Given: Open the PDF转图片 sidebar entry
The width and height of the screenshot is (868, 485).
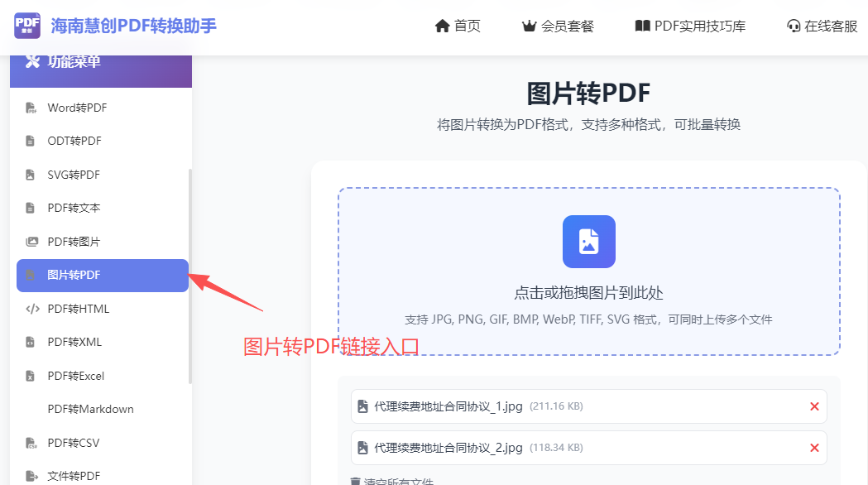Looking at the screenshot, I should point(103,242).
